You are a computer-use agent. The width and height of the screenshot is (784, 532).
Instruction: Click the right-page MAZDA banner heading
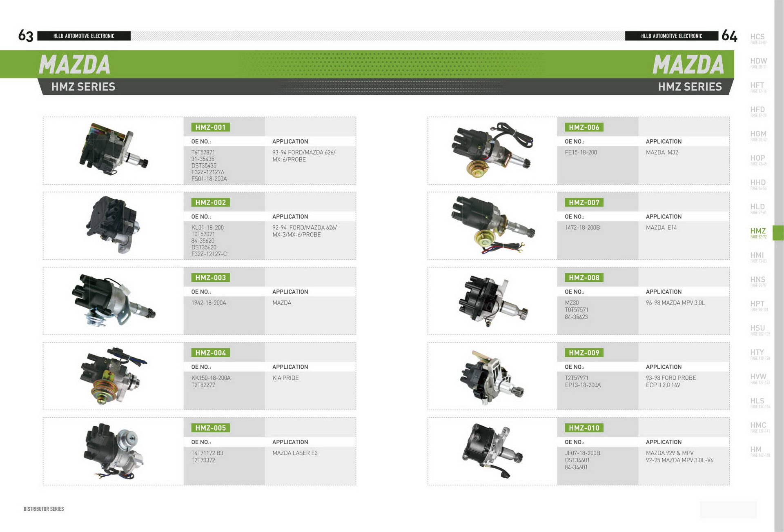(x=688, y=65)
